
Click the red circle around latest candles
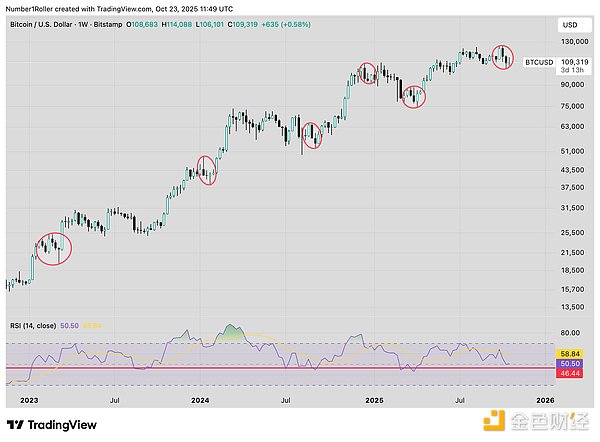(504, 57)
